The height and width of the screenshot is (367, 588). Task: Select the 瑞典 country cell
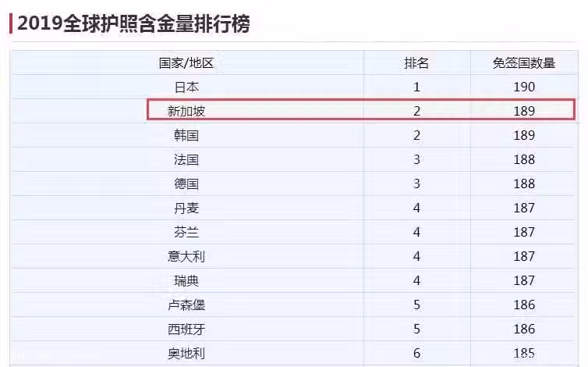(186, 280)
